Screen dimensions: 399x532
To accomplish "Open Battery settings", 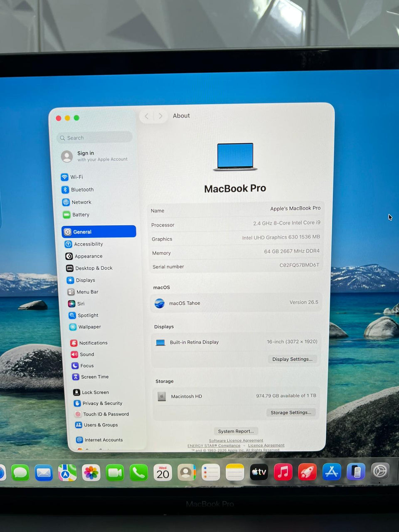I will click(x=76, y=215).
